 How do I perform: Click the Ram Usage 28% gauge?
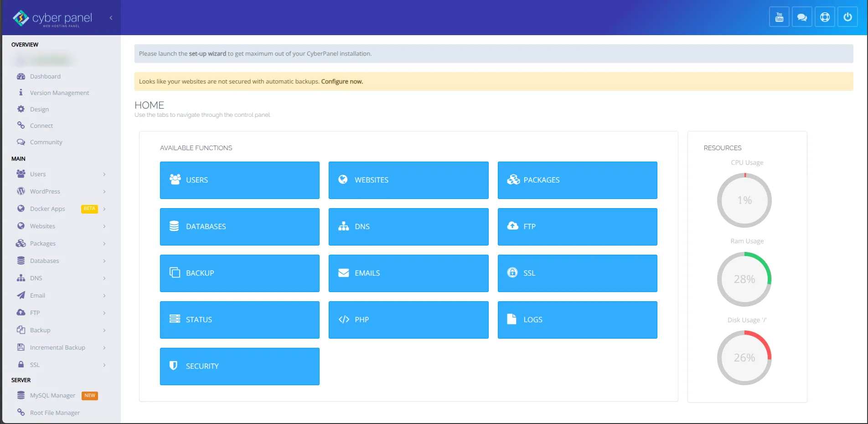click(x=744, y=279)
